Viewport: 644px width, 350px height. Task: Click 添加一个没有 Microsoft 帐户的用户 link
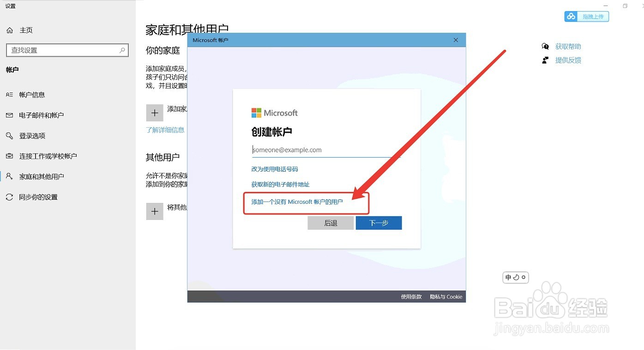(x=297, y=202)
